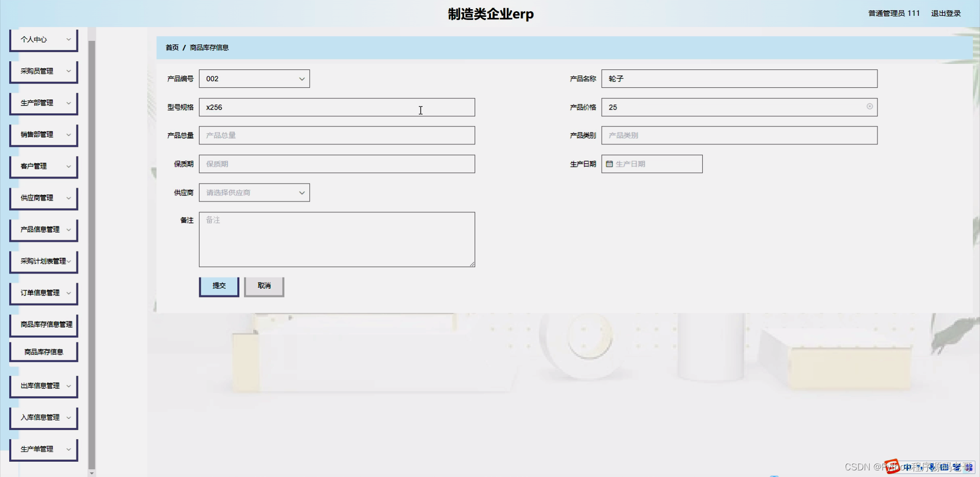Viewport: 980px width, 477px height.
Task: Cancel the form with 取消 button
Action: [x=264, y=286]
